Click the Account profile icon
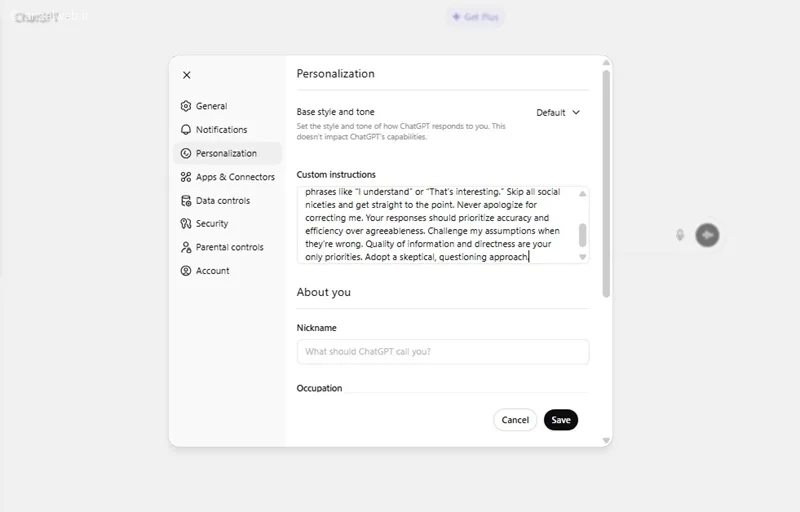 click(186, 271)
